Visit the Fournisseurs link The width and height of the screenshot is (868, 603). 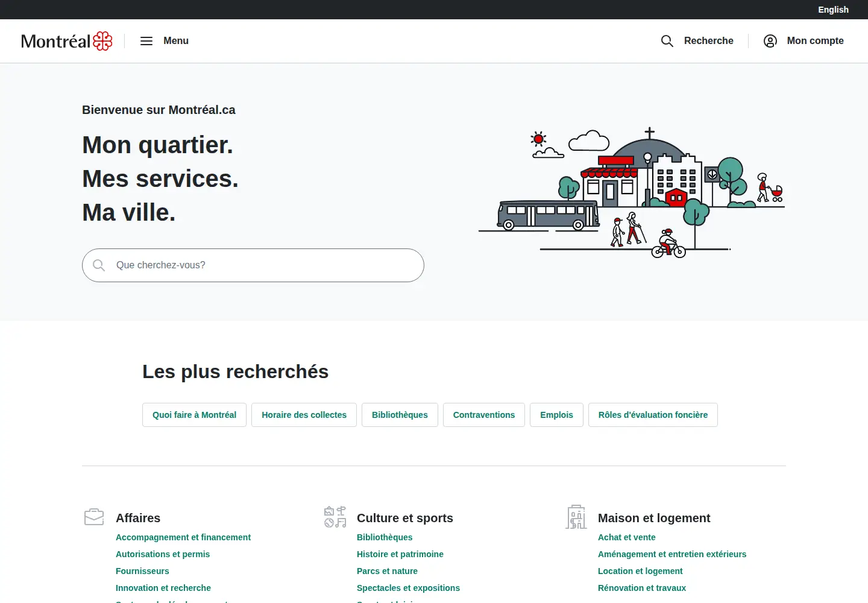point(142,571)
